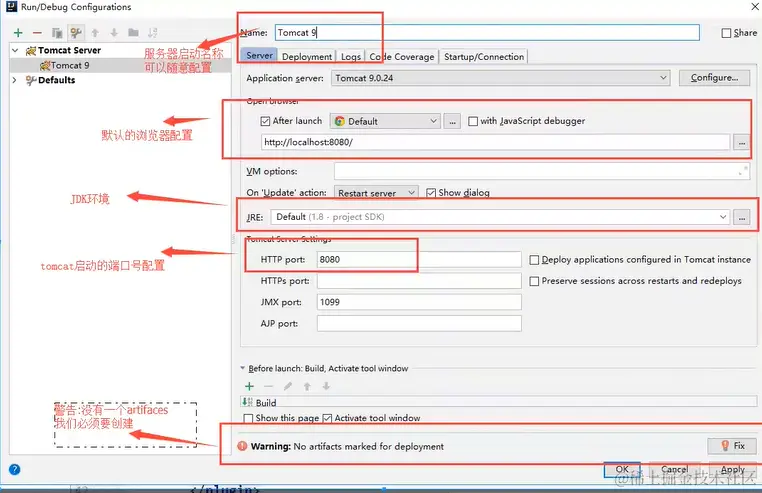The width and height of the screenshot is (762, 493).
Task: Move before-launch task down arrow
Action: tap(326, 386)
